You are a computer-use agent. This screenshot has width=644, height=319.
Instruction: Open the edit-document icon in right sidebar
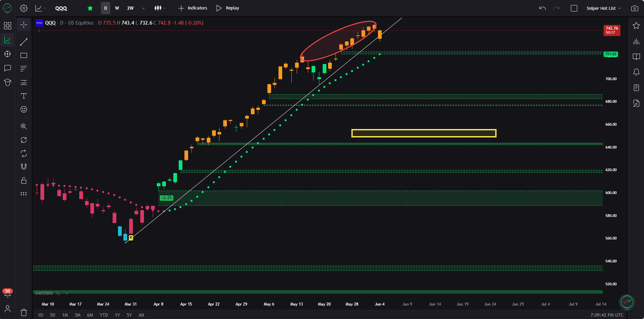tap(636, 103)
